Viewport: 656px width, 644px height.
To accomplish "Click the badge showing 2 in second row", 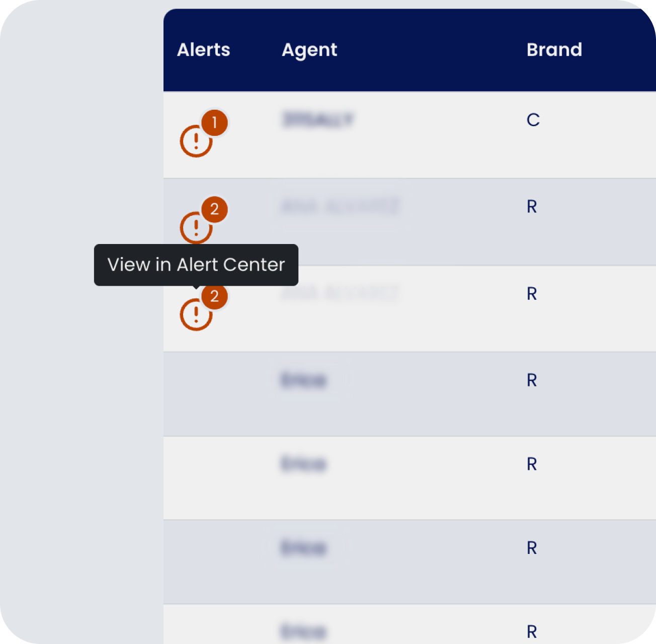I will coord(215,209).
